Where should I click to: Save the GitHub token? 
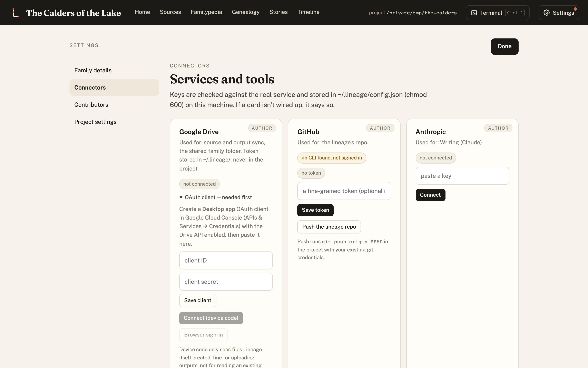click(x=315, y=210)
